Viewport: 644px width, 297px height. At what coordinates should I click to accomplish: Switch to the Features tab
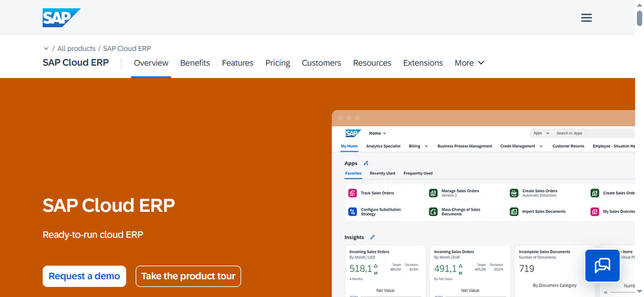pyautogui.click(x=238, y=63)
